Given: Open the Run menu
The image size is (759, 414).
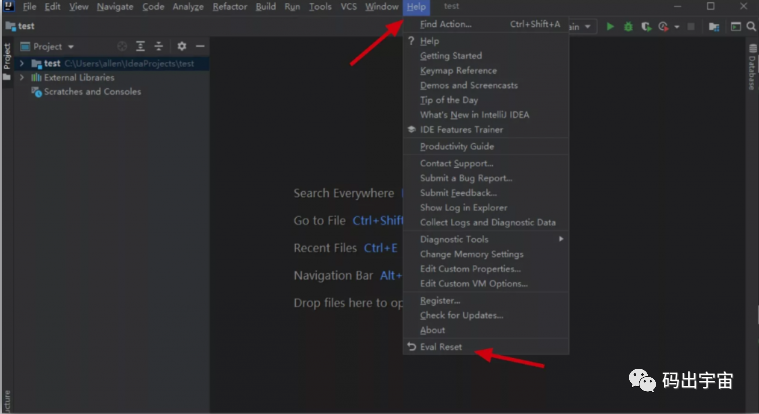Looking at the screenshot, I should [x=292, y=7].
